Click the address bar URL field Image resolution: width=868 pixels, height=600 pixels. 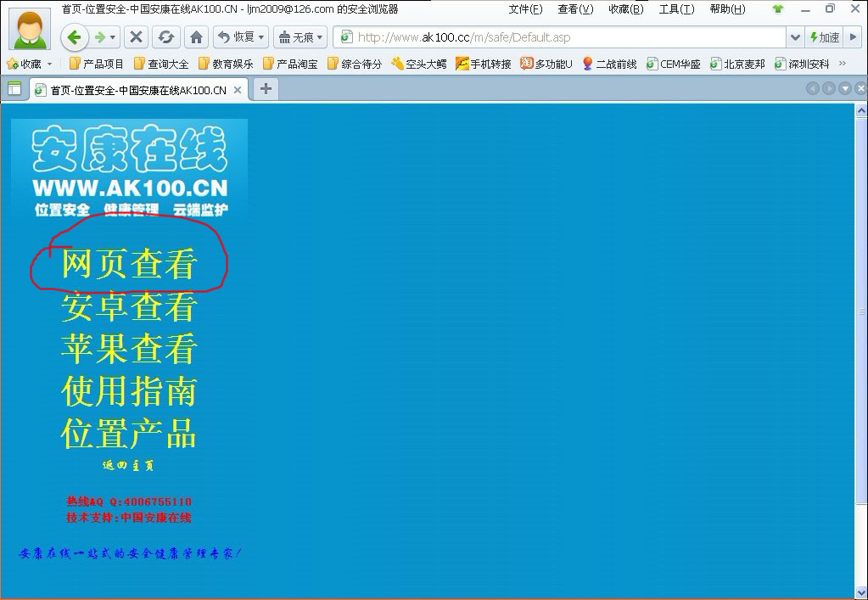pyautogui.click(x=559, y=37)
